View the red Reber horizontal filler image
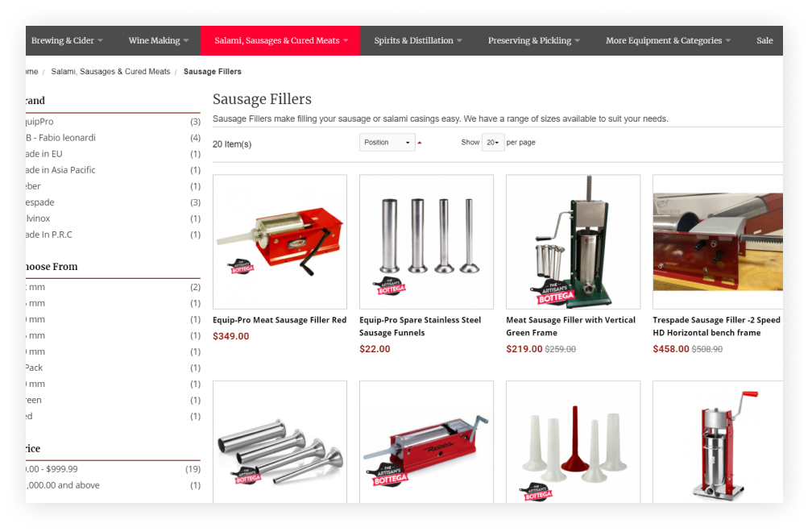This screenshot has width=812, height=532. coord(426,442)
